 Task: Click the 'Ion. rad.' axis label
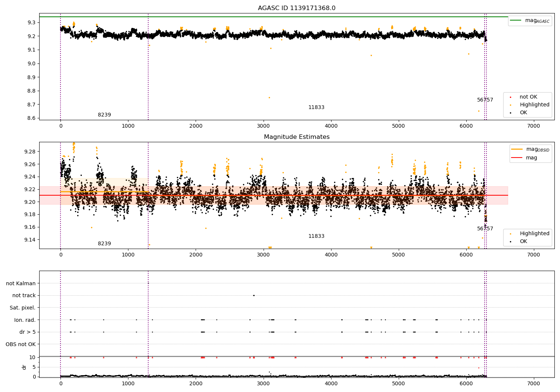click(25, 320)
